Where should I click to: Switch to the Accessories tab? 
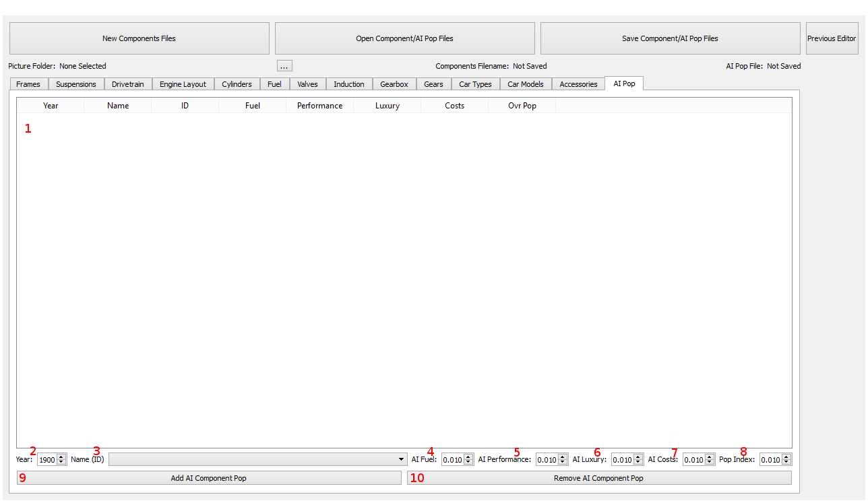click(x=578, y=84)
